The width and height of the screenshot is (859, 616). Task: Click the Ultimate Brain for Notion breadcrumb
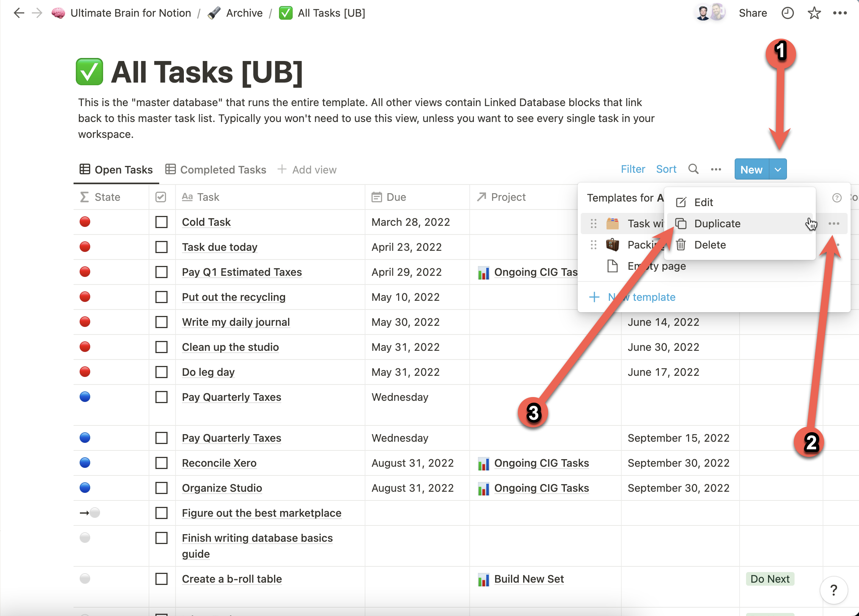coord(121,13)
